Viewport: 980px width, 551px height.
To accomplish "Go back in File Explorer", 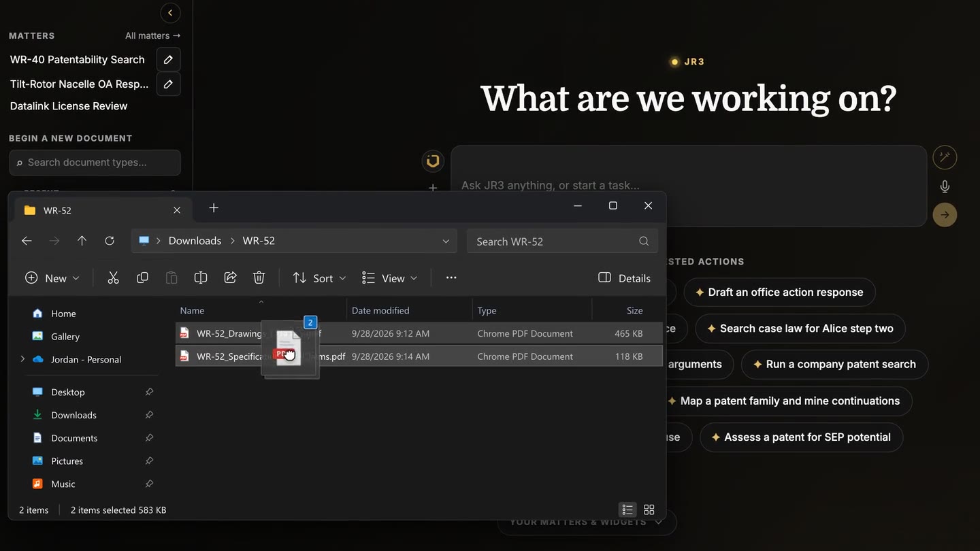I will (27, 241).
